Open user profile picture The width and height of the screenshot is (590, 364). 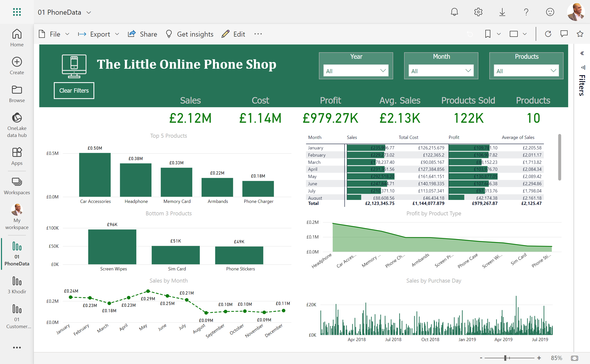click(x=576, y=12)
